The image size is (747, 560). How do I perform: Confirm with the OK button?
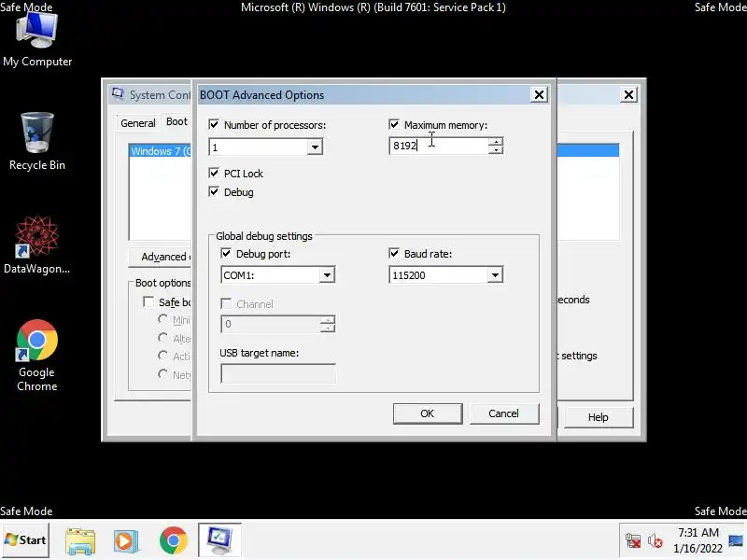coord(428,413)
